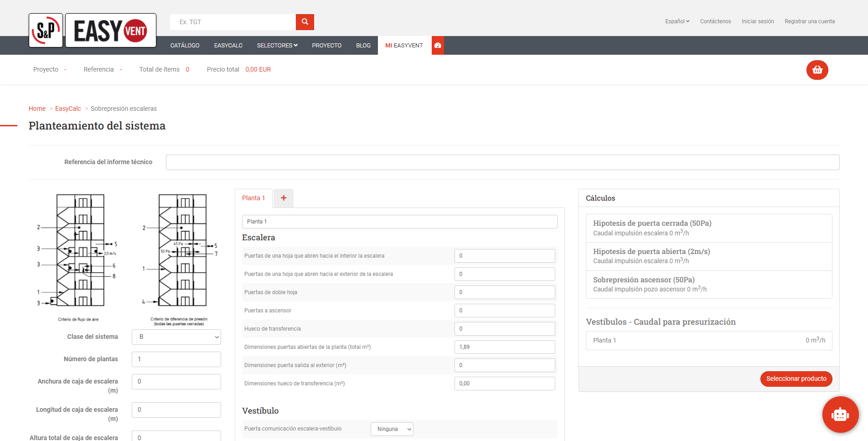Go to the Blog menu item
Viewport: 868px width, 441px height.
coord(363,46)
